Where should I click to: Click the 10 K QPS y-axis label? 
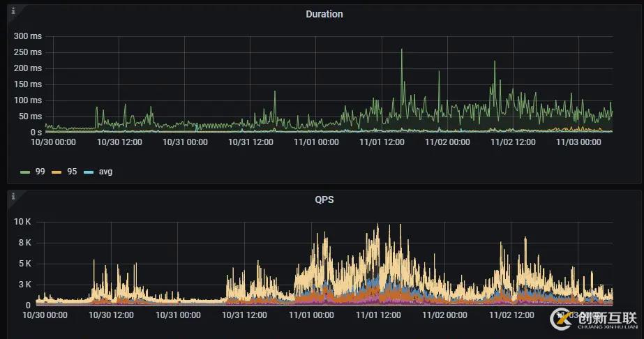(x=22, y=222)
